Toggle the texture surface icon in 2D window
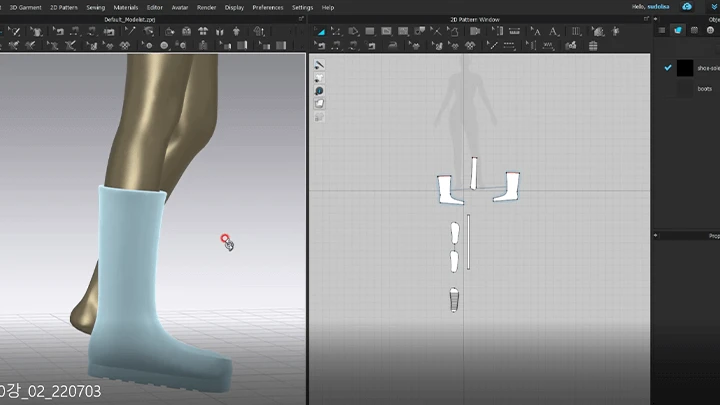 pos(319,103)
